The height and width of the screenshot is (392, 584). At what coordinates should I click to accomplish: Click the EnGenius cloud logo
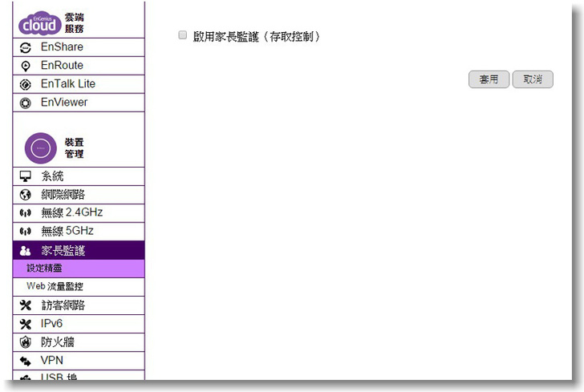40,23
